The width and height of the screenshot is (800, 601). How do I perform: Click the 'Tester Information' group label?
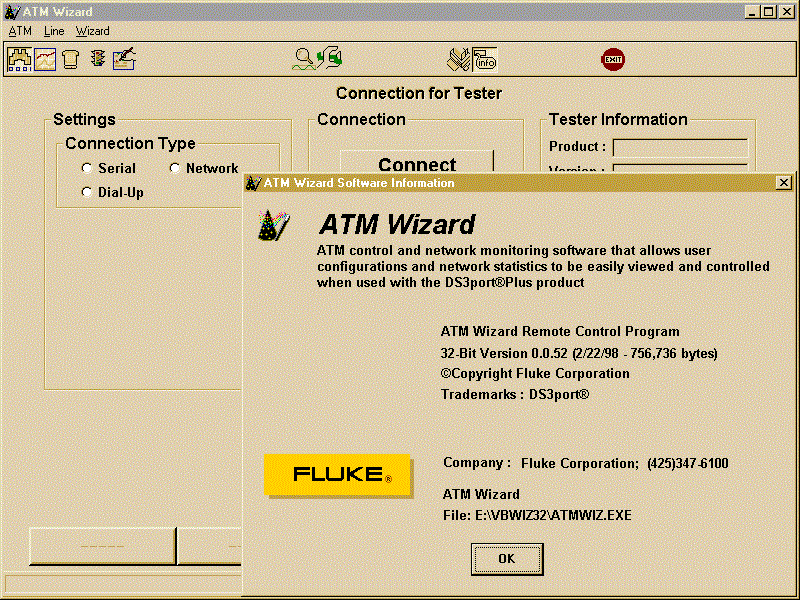(x=618, y=119)
